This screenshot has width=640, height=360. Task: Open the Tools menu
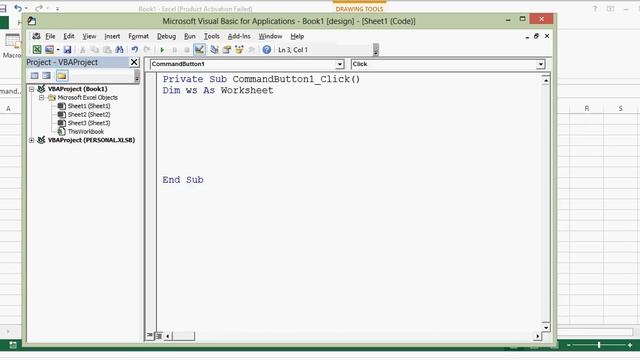tap(211, 36)
